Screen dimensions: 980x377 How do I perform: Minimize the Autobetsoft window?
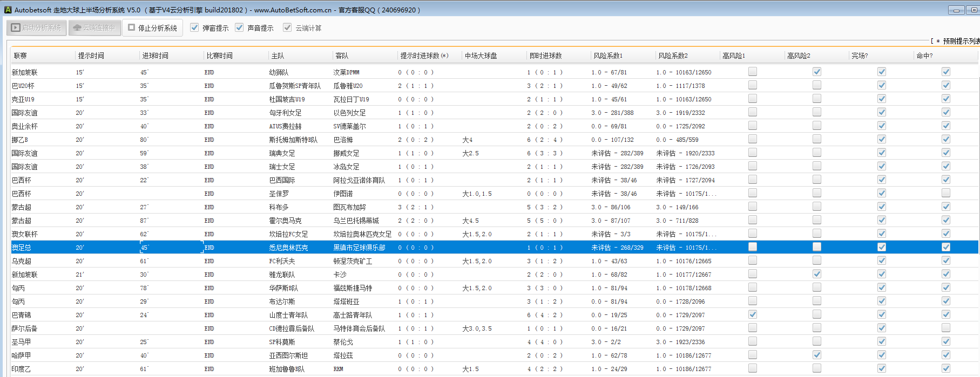point(956,10)
